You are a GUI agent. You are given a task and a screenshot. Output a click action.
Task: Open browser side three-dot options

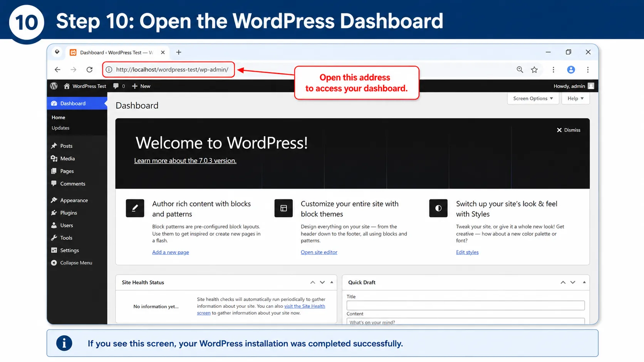coord(553,70)
